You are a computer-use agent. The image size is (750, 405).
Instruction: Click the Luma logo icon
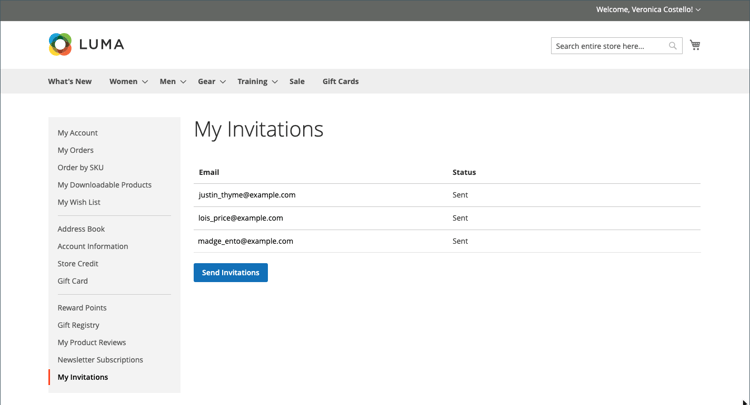pyautogui.click(x=60, y=44)
